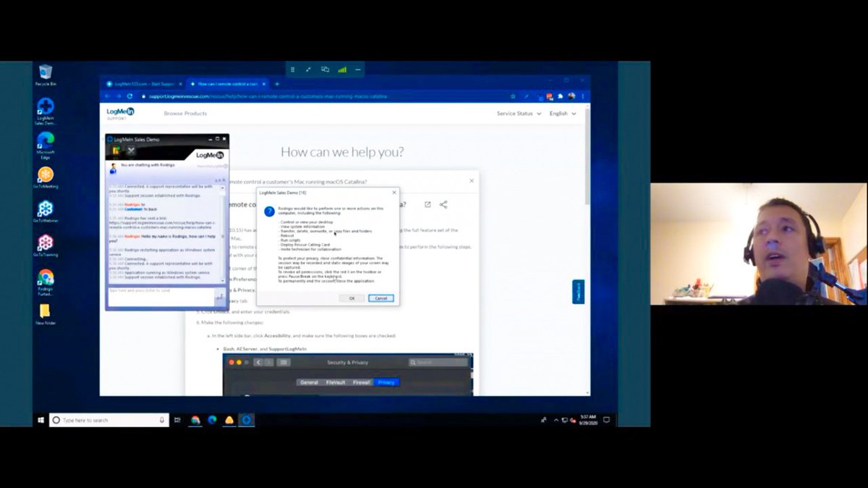Click the Chrome icon on the taskbar
868x488 pixels.
(x=195, y=419)
